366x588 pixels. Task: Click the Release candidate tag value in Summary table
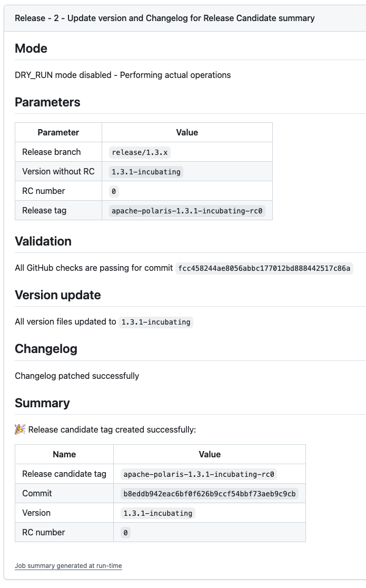199,474
